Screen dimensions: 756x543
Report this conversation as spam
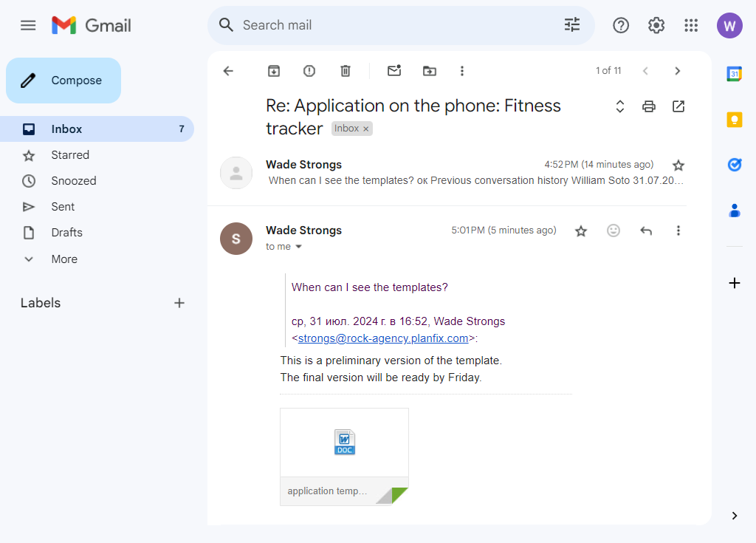[x=309, y=71]
